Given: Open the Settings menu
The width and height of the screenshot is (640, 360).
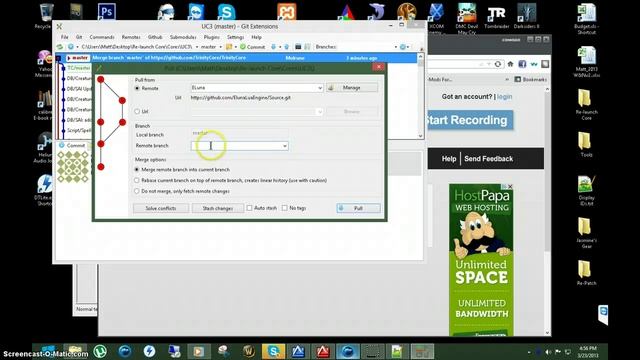Looking at the screenshot, I should tap(235, 37).
